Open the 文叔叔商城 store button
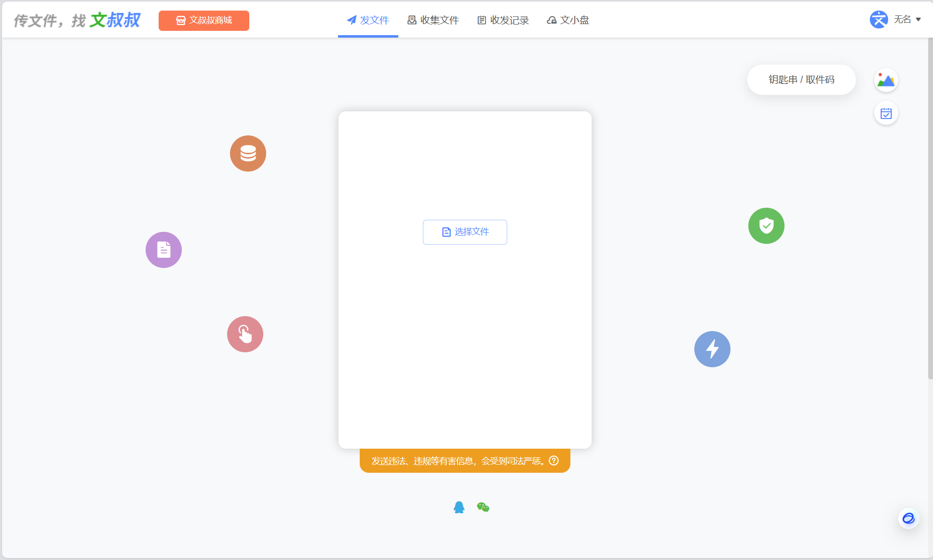This screenshot has width=933, height=560. point(204,21)
